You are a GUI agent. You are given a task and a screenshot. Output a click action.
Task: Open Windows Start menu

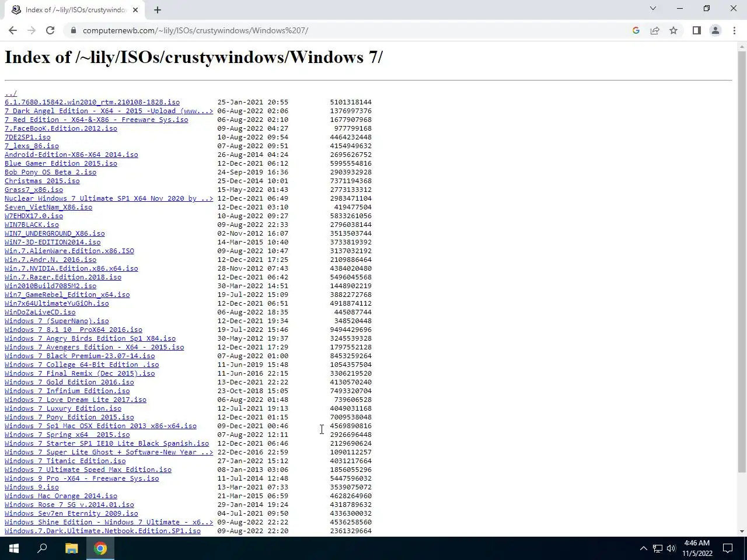tap(14, 548)
